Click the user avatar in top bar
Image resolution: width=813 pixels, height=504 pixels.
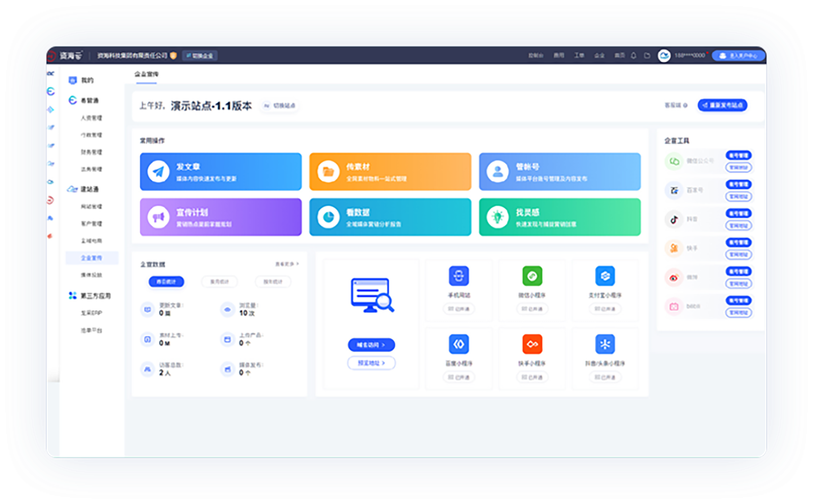[x=664, y=56]
